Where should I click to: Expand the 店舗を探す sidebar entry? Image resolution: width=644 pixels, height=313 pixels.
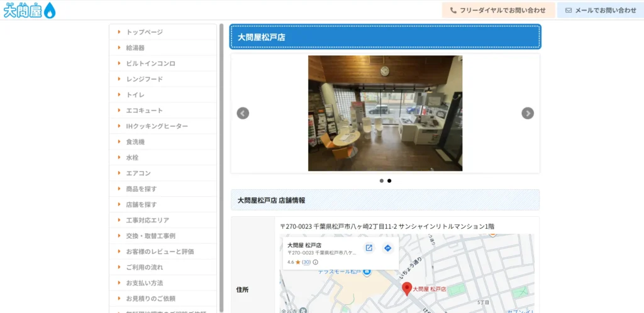[x=142, y=204]
